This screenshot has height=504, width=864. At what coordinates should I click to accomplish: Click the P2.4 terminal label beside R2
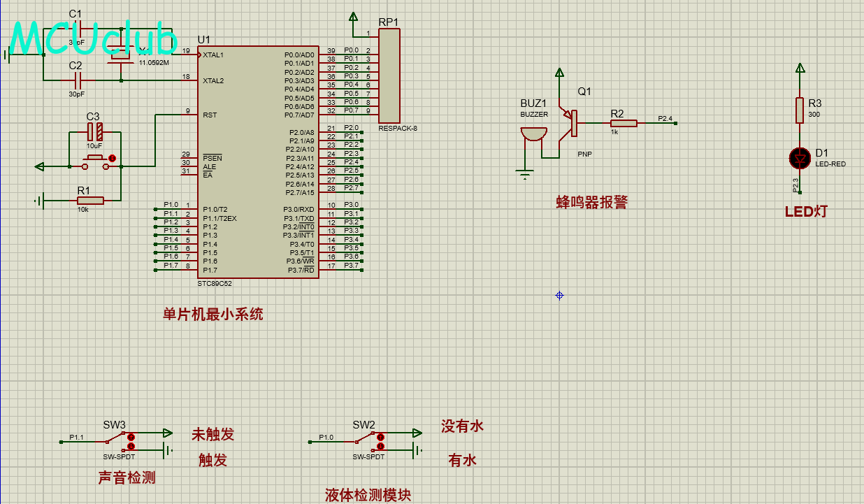coord(665,120)
